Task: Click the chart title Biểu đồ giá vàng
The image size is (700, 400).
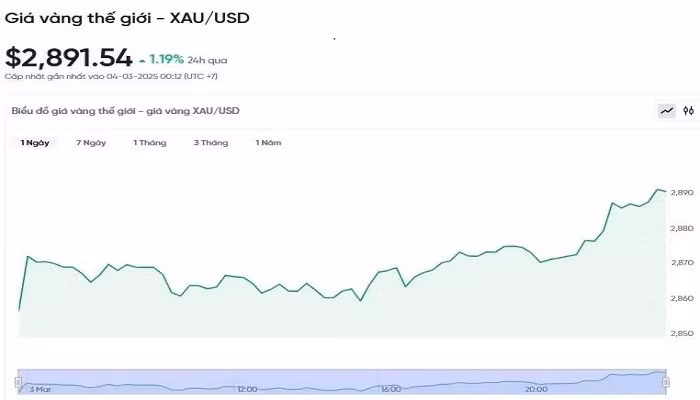Action: pyautogui.click(x=125, y=111)
